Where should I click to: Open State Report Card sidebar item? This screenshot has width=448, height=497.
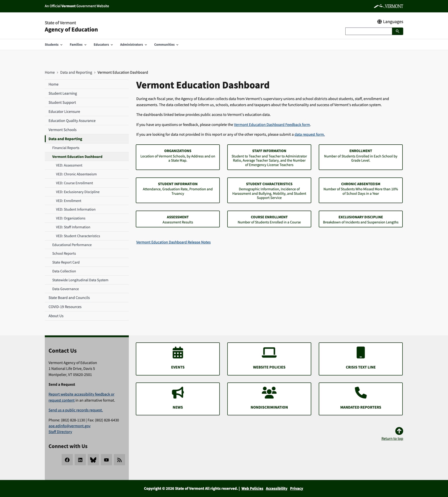point(87,262)
